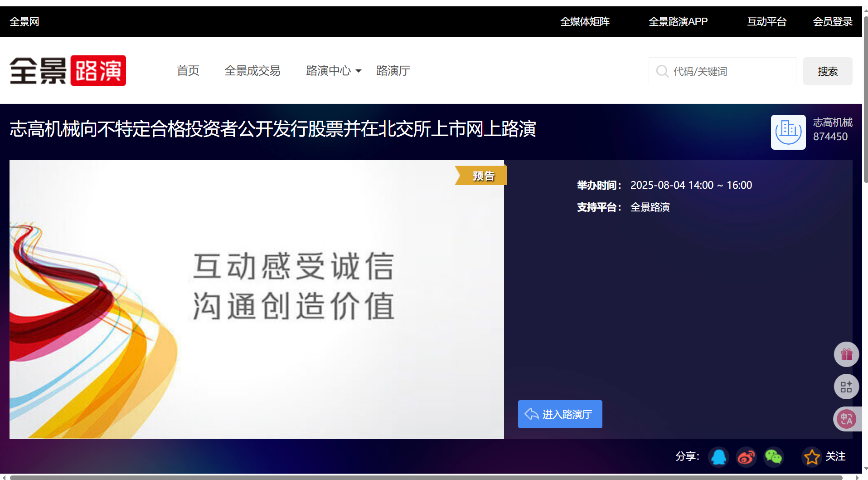Click the 关注 follow label
Screen dimensions: 868x480
pyautogui.click(x=835, y=456)
